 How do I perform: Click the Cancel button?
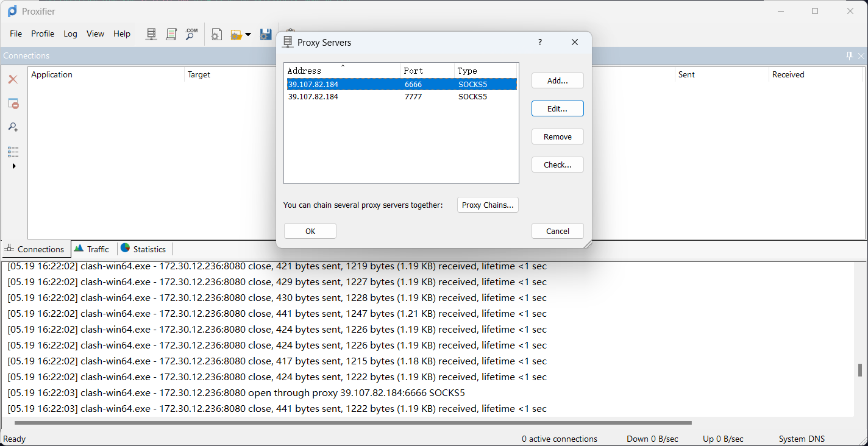[558, 231]
